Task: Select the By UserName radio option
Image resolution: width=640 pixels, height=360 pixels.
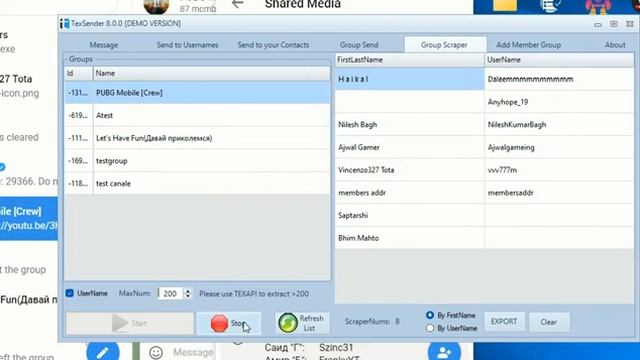Action: point(430,328)
